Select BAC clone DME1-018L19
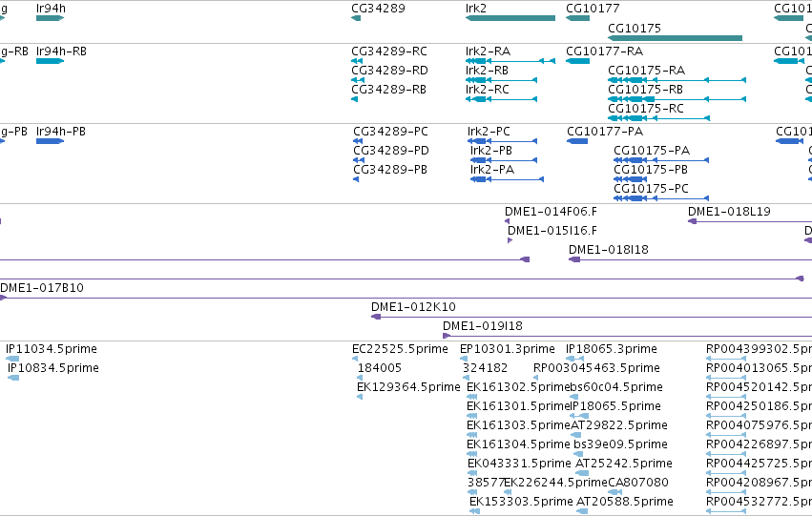 point(729,212)
